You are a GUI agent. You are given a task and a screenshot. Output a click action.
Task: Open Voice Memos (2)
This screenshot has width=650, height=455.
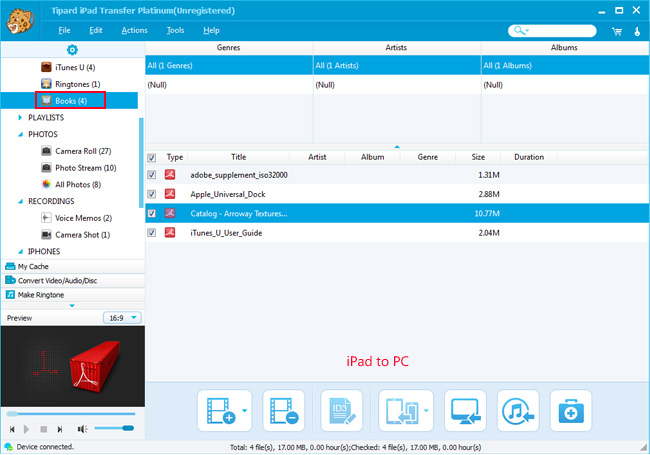(77, 218)
